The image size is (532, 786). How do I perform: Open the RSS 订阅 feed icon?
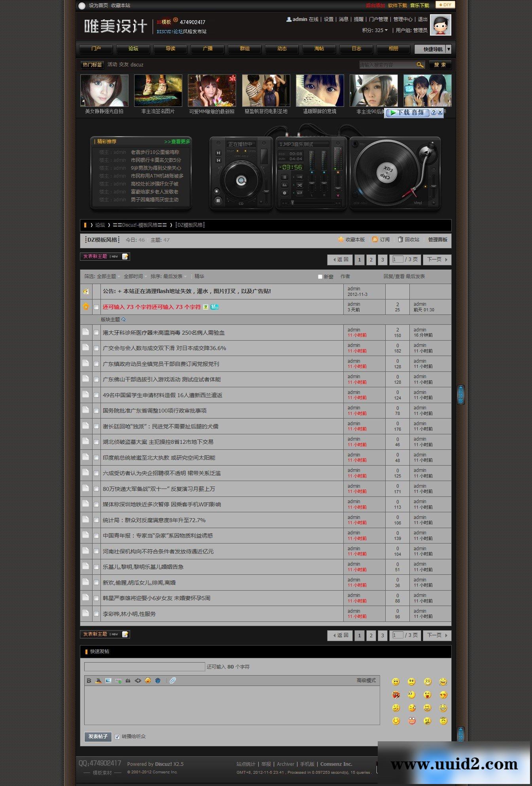click(x=375, y=240)
